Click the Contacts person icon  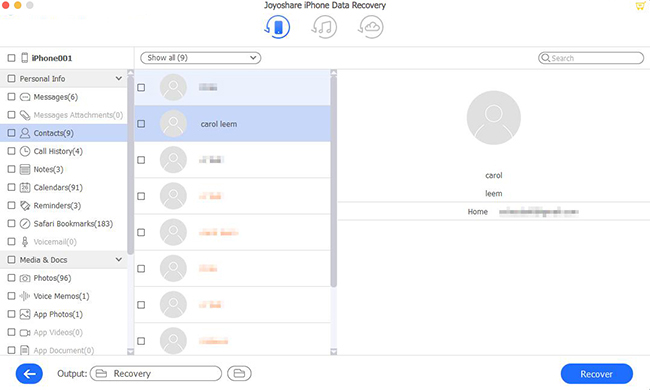25,133
